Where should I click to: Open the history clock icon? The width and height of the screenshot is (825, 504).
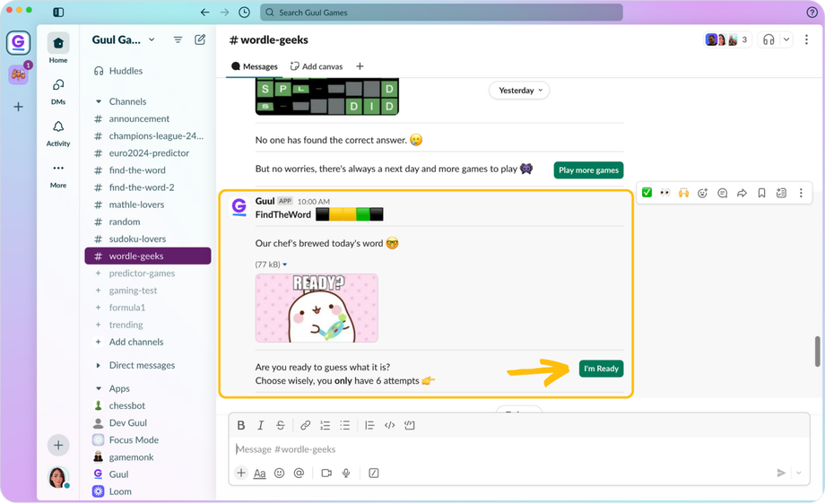point(244,12)
